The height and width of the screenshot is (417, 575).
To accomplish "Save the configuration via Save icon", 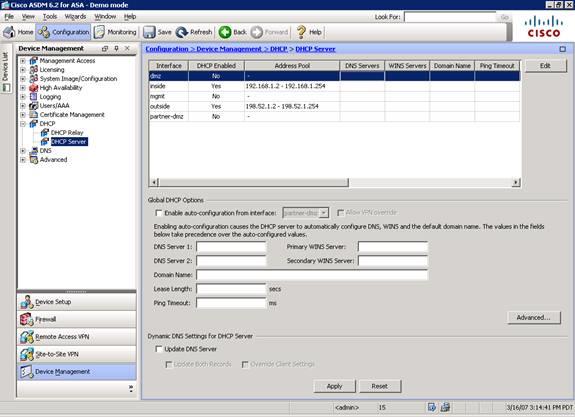I will tap(149, 32).
